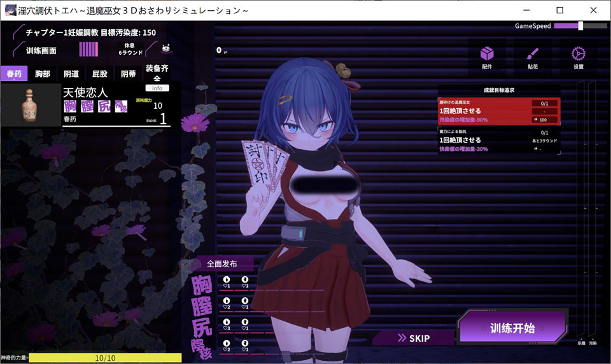611x364 pixels.
Task: Click the finger icon in the bottom stat row
Action: [227, 344]
